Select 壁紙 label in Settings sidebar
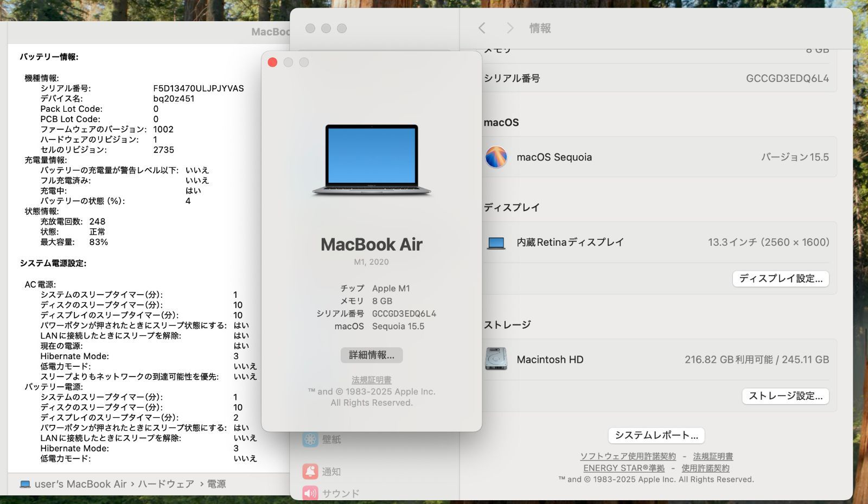868x504 pixels. click(x=331, y=439)
